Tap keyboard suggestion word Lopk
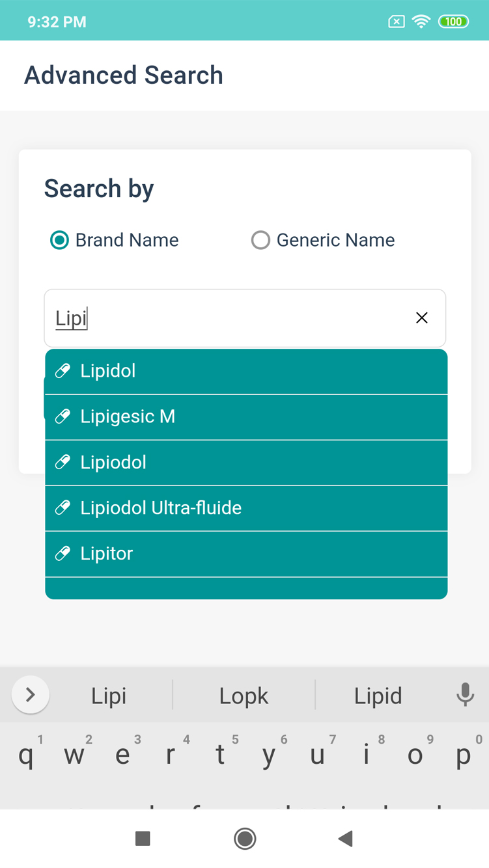The height and width of the screenshot is (868, 489). 244,696
